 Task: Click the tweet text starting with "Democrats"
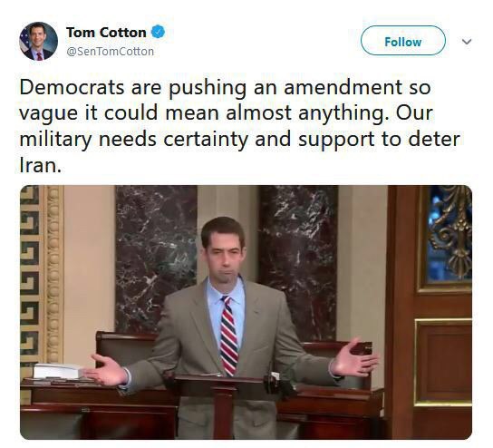coord(240,126)
